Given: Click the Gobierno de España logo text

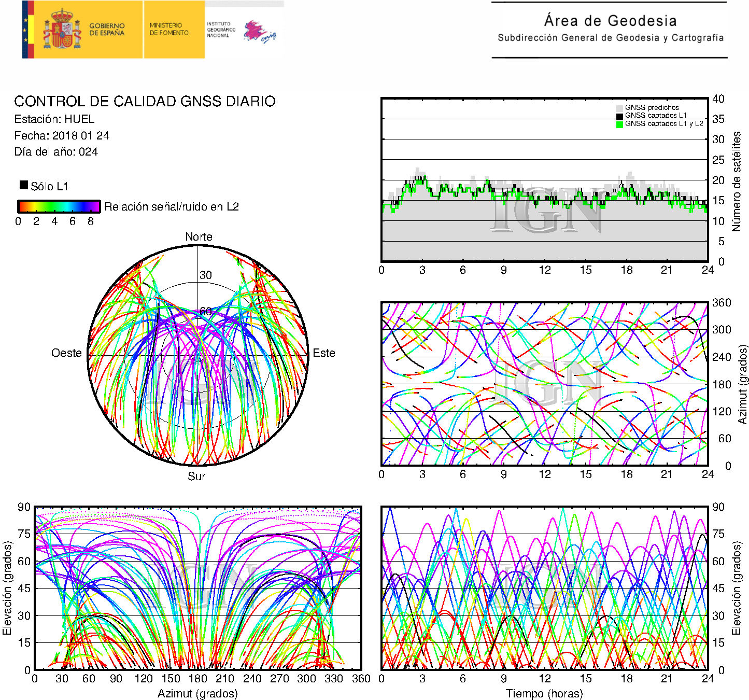Looking at the screenshot, I should tap(107, 30).
